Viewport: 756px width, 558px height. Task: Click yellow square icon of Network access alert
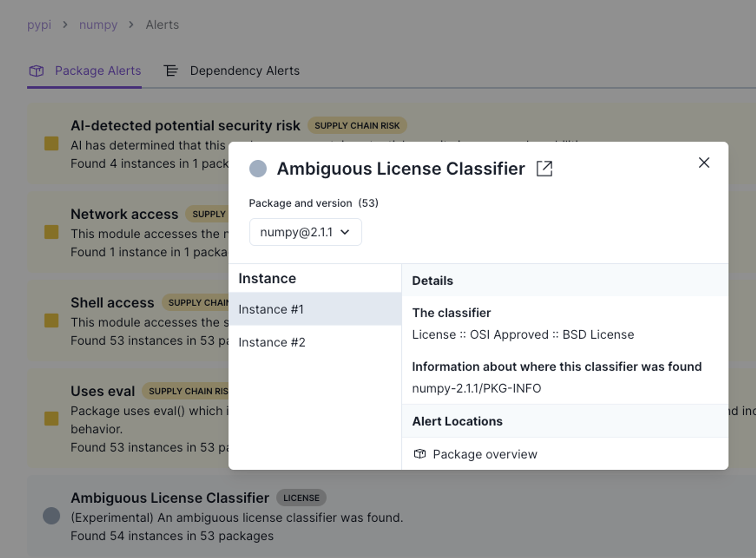(x=52, y=232)
